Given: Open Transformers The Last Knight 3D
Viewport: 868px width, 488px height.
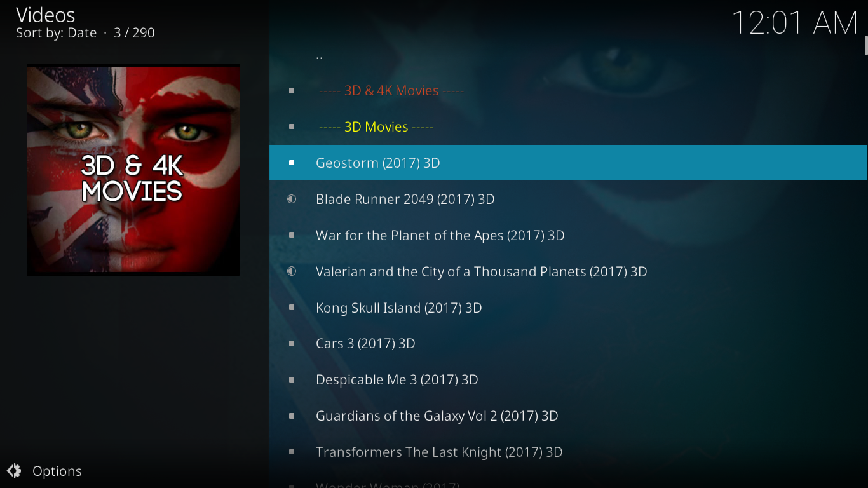Looking at the screenshot, I should (x=568, y=452).
